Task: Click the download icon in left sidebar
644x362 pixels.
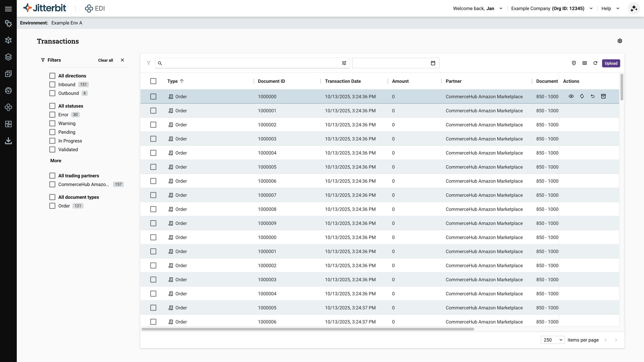Action: coord(8,141)
